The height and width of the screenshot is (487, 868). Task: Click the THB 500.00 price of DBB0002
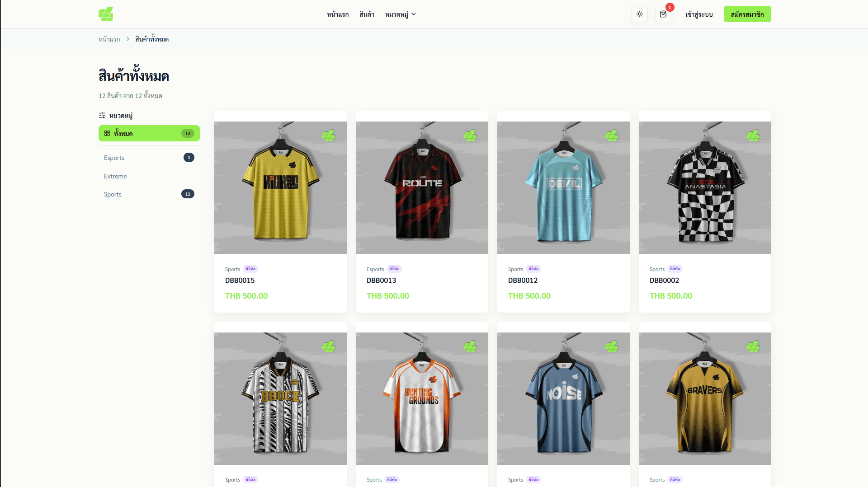point(671,296)
